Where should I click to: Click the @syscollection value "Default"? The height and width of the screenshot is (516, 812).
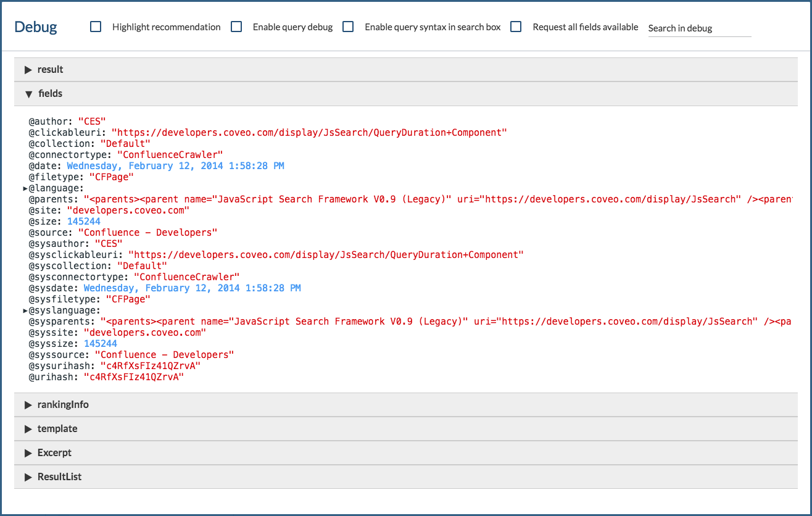142,266
